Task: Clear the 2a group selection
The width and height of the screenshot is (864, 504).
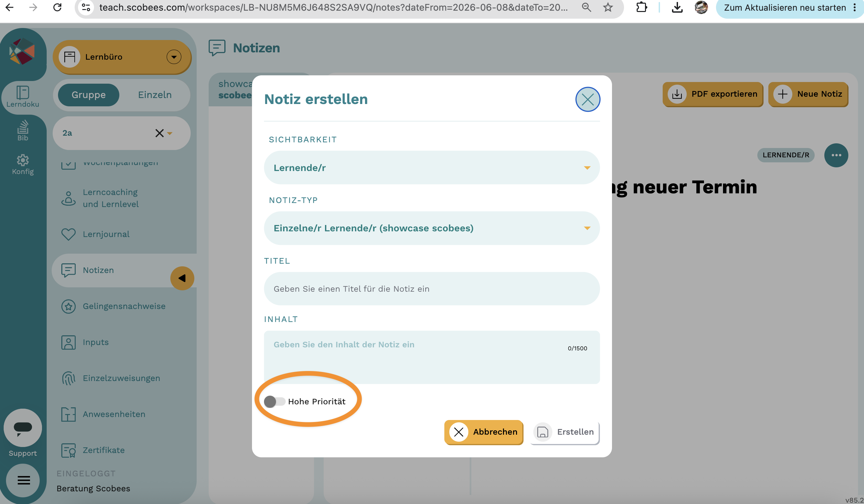Action: pyautogui.click(x=159, y=133)
